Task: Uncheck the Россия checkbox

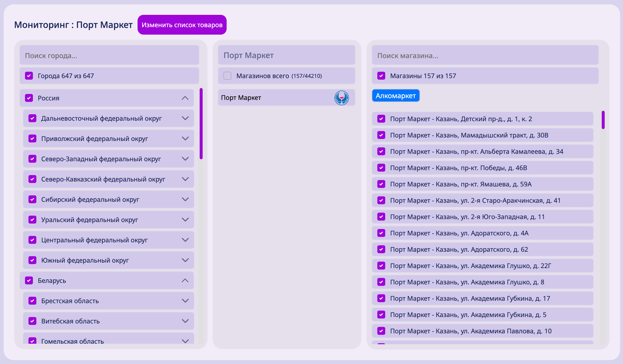Action: pos(29,98)
